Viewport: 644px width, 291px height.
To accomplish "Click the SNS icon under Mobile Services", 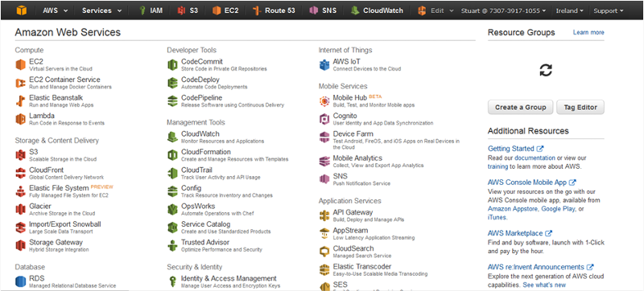I will pos(324,179).
